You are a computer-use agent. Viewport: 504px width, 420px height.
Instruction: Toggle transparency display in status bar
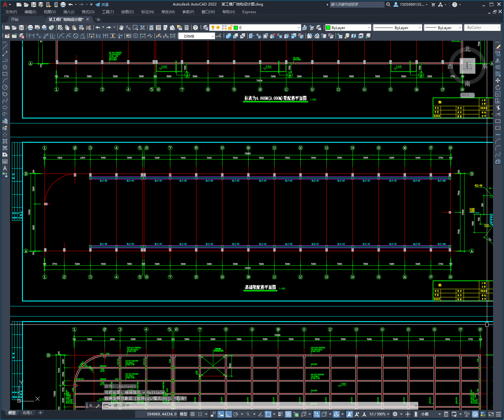coord(288,414)
